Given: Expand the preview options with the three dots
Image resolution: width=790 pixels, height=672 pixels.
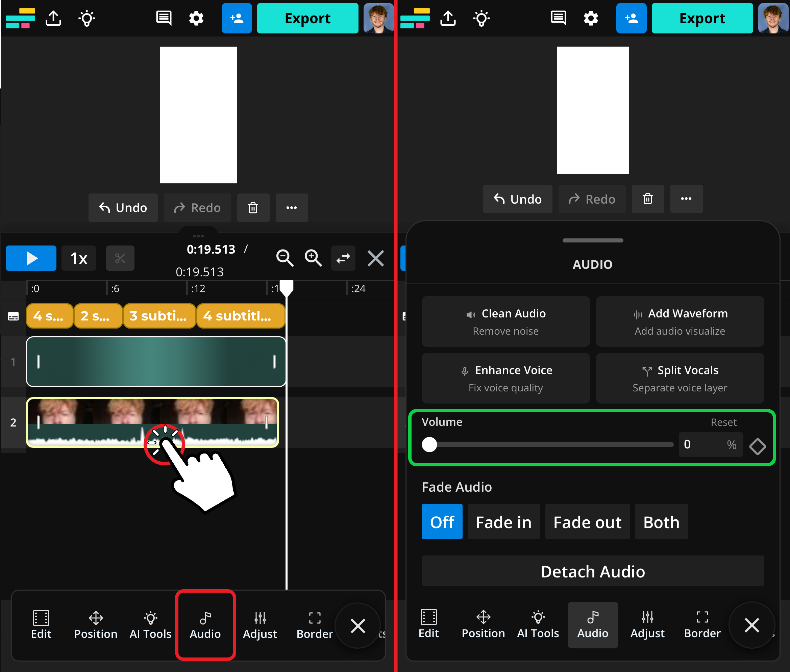Looking at the screenshot, I should [x=198, y=235].
